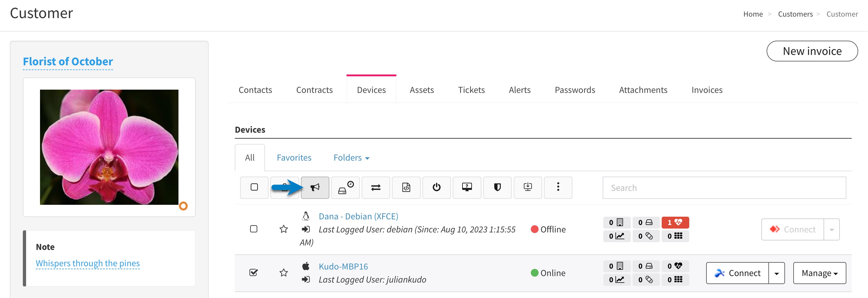
Task: Uncheck the Kudo-MBP16 device checkbox
Action: point(254,272)
